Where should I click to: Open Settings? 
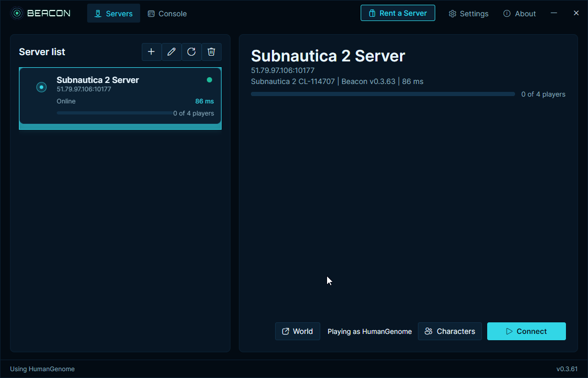(468, 14)
